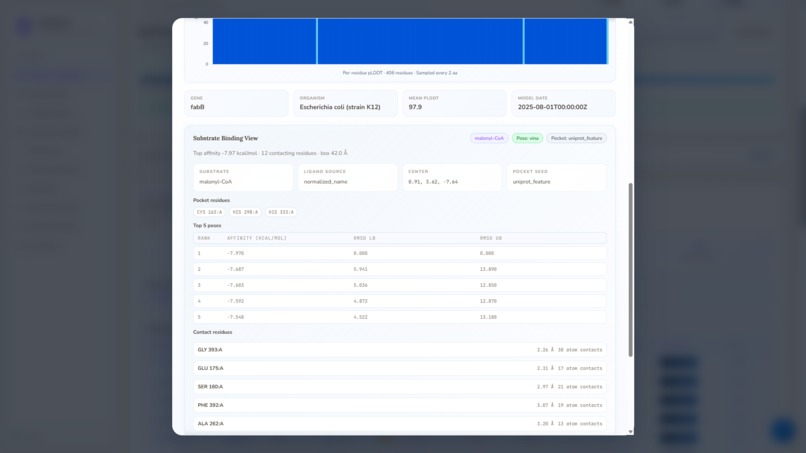Image resolution: width=806 pixels, height=453 pixels.
Task: Click the pLDDT bar chart
Action: 410,41
